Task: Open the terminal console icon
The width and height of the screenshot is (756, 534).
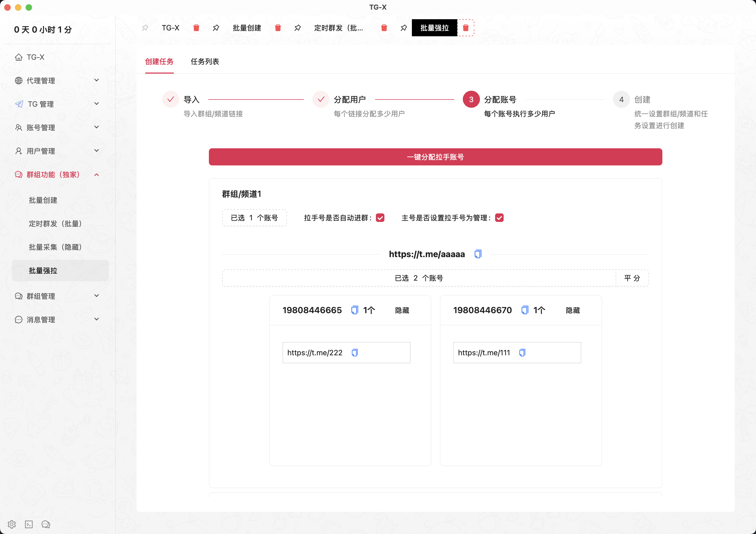Action: coord(29,524)
